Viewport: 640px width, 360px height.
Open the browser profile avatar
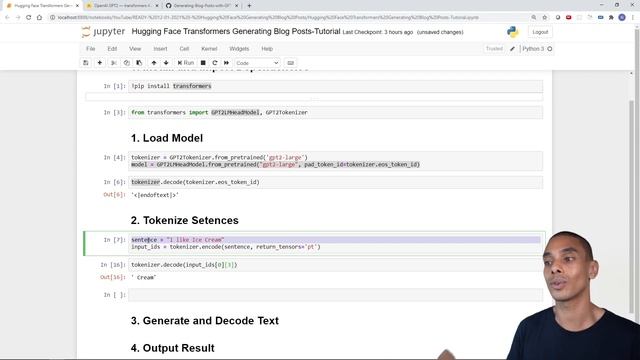622,18
